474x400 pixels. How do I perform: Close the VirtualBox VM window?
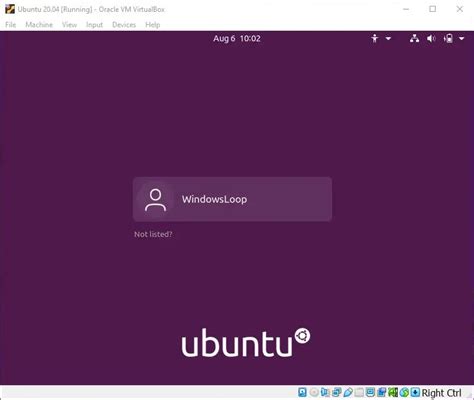pyautogui.click(x=460, y=9)
